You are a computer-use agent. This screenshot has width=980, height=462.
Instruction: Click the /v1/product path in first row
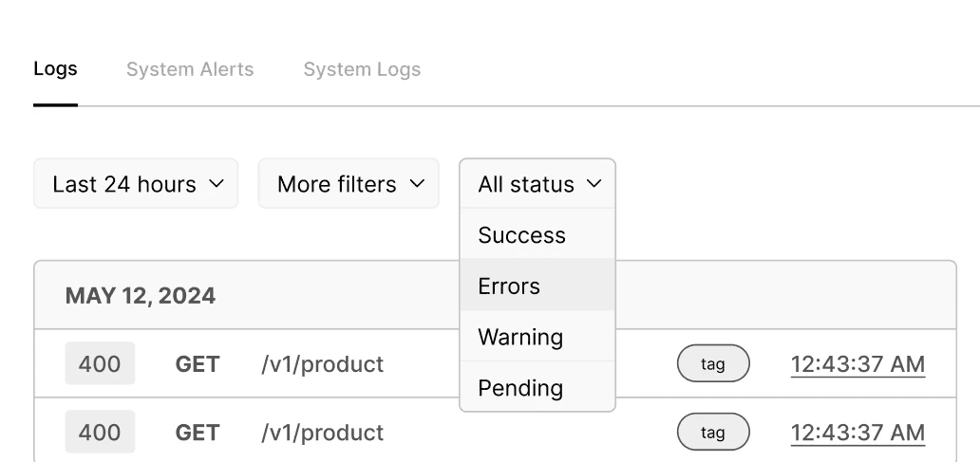[323, 364]
